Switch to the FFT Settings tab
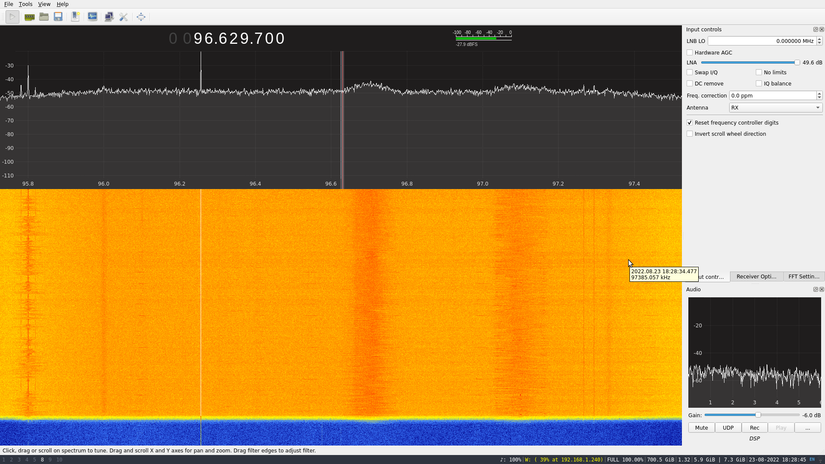This screenshot has height=464, width=825. 803,277
